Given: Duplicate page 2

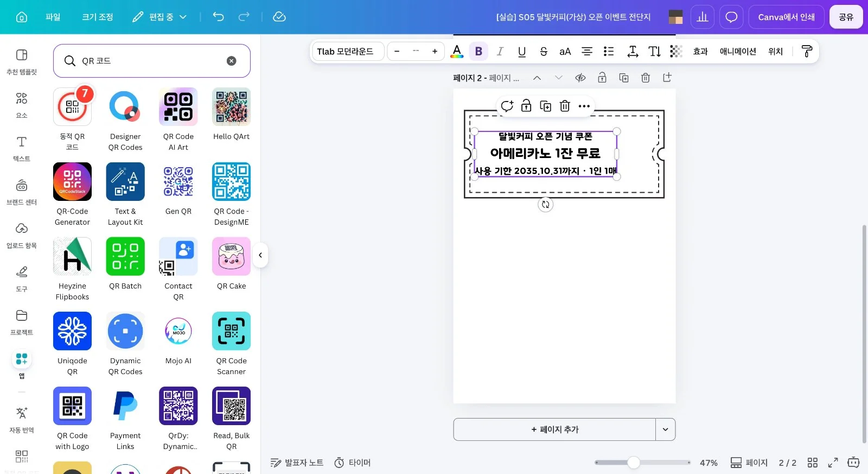Looking at the screenshot, I should [x=624, y=78].
